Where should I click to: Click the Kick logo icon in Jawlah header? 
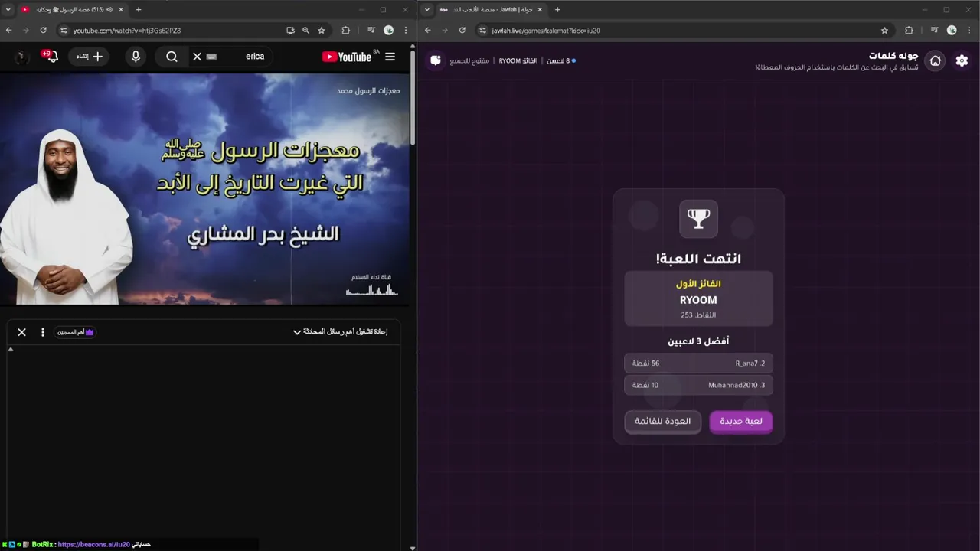(436, 60)
